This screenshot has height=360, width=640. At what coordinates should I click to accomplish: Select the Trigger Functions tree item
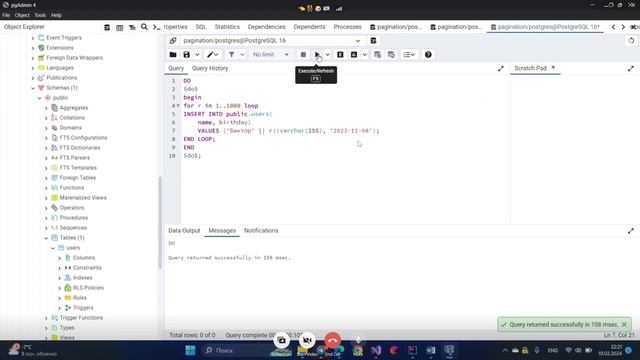click(81, 318)
